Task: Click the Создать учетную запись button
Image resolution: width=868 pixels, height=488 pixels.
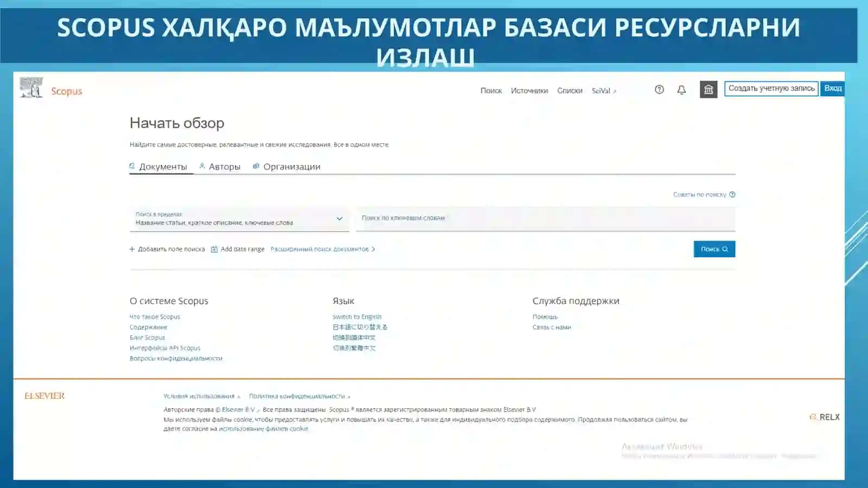Action: [771, 88]
